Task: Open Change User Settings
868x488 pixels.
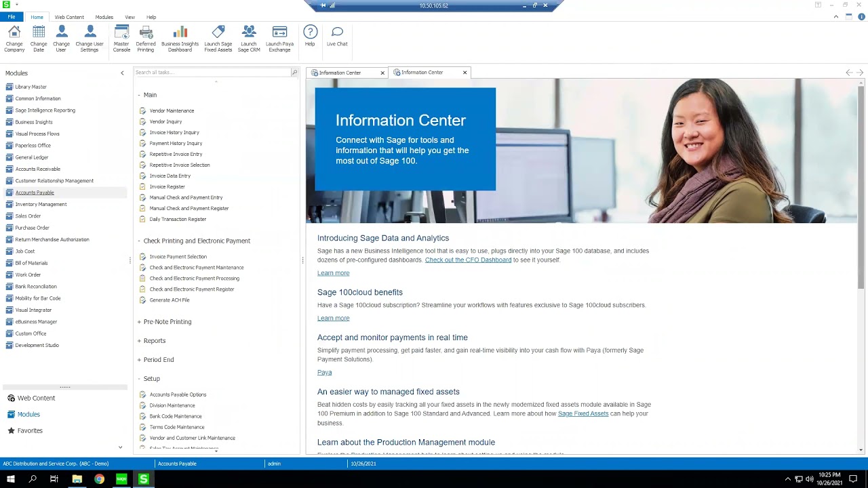Action: click(x=90, y=39)
